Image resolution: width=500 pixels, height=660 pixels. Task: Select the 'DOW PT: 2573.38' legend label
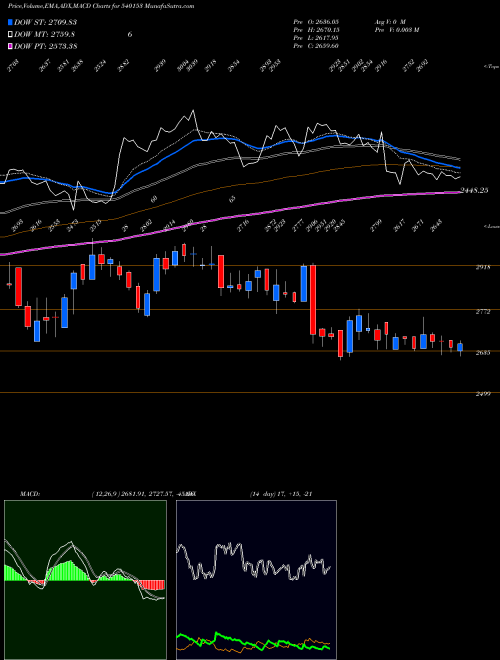tap(45, 46)
